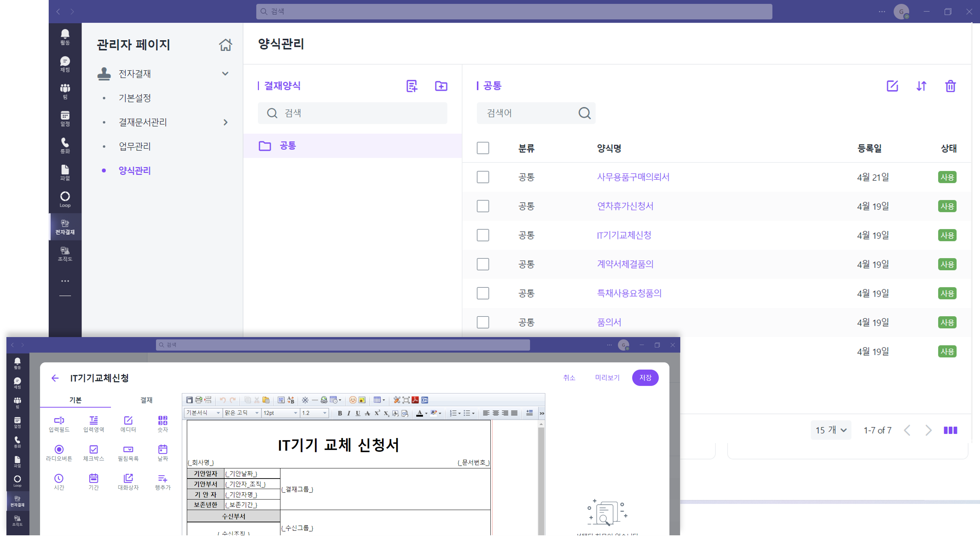Image resolution: width=980 pixels, height=537 pixels.
Task: Open the 12pt font size dropdown
Action: click(280, 413)
